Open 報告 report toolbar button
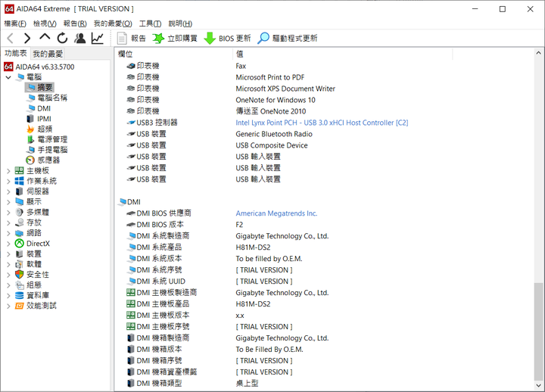 (x=132, y=39)
